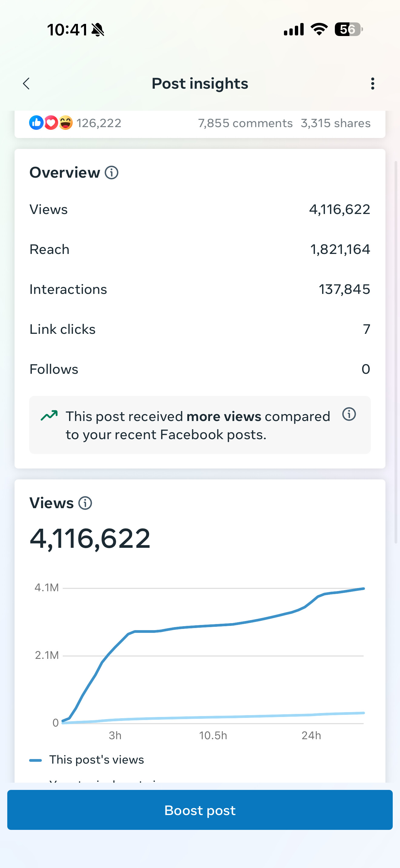Select the Reach row in Overview
400x868 pixels.
coord(200,250)
